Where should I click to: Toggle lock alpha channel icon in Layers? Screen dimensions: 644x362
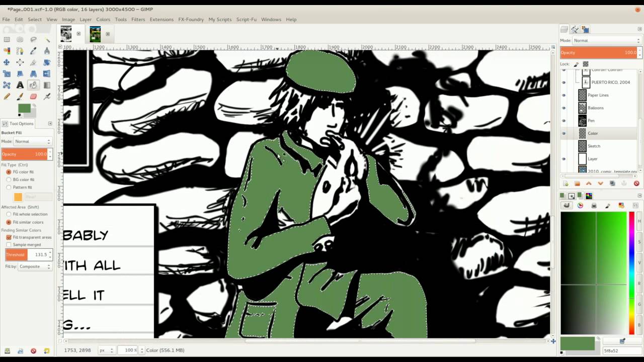coord(585,64)
